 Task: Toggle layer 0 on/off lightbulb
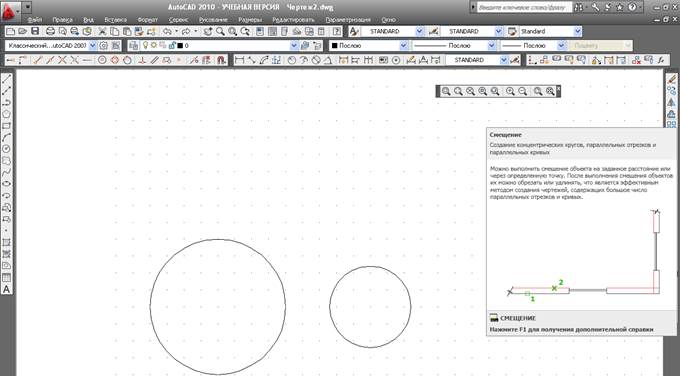click(146, 45)
